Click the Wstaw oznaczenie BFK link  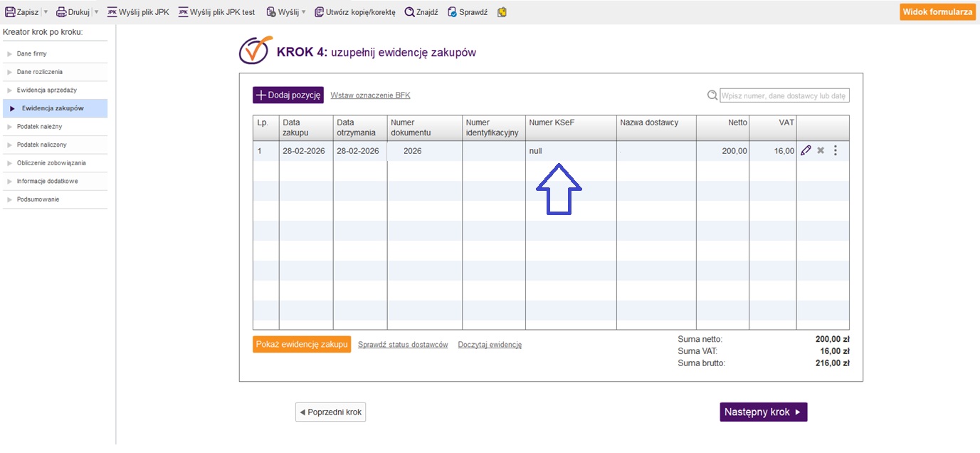370,95
